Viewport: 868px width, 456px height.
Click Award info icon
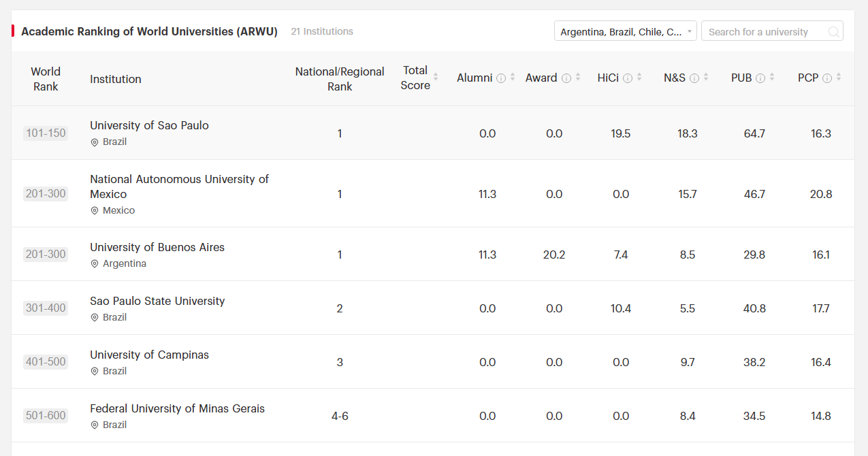566,78
